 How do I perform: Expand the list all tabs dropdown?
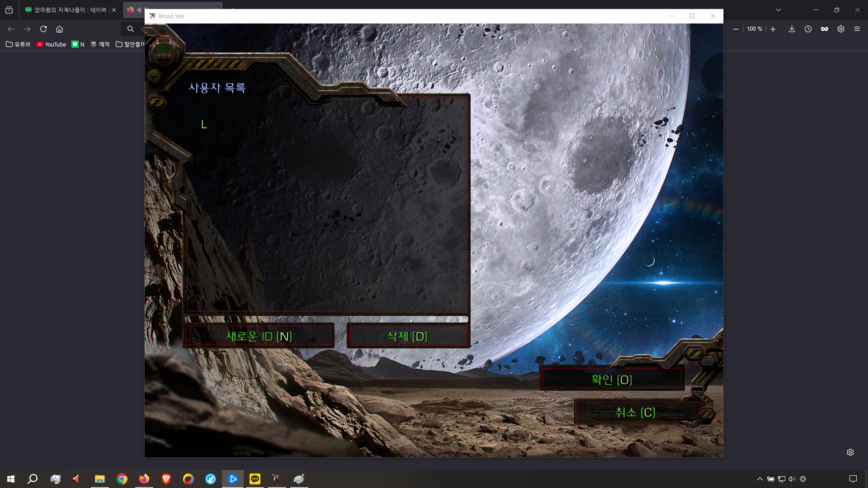click(778, 10)
